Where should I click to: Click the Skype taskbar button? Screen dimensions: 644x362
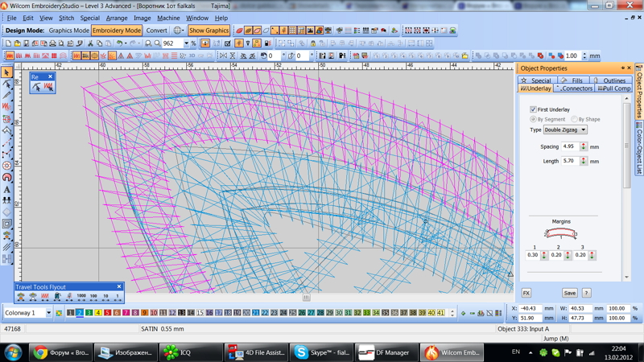coord(321,352)
